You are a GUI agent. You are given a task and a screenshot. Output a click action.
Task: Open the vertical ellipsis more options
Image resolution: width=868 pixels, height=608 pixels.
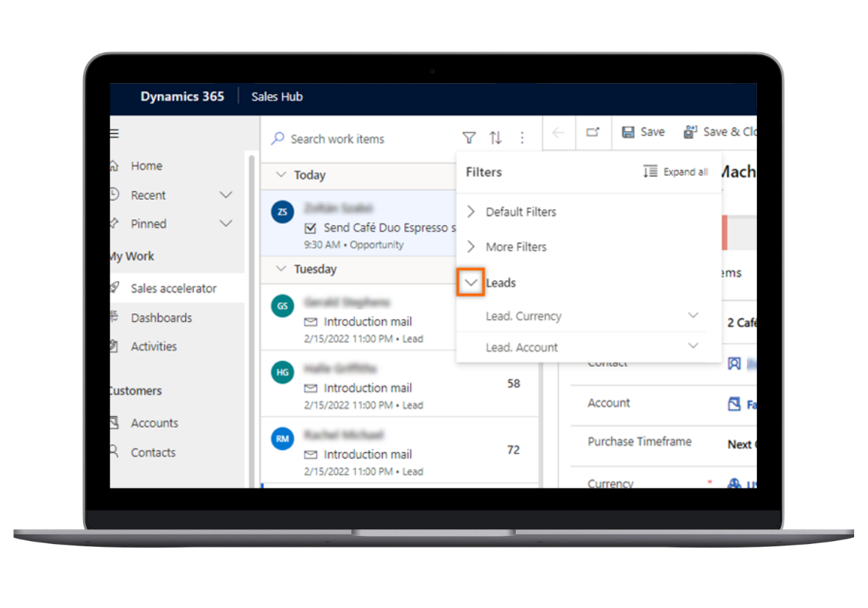tap(522, 138)
